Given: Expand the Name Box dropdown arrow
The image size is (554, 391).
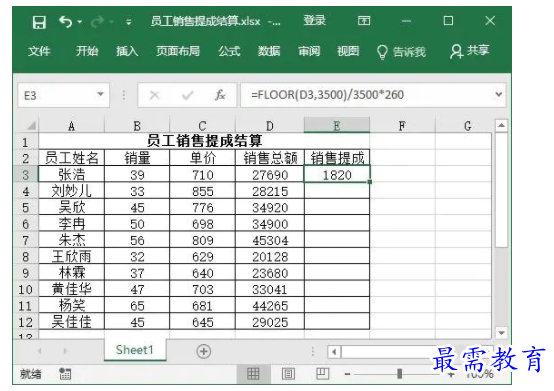Looking at the screenshot, I should [100, 94].
